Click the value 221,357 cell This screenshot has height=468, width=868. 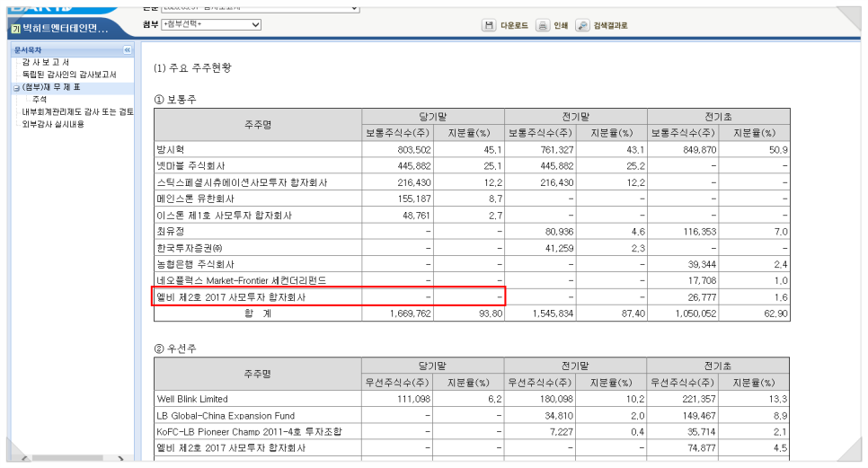pyautogui.click(x=683, y=399)
